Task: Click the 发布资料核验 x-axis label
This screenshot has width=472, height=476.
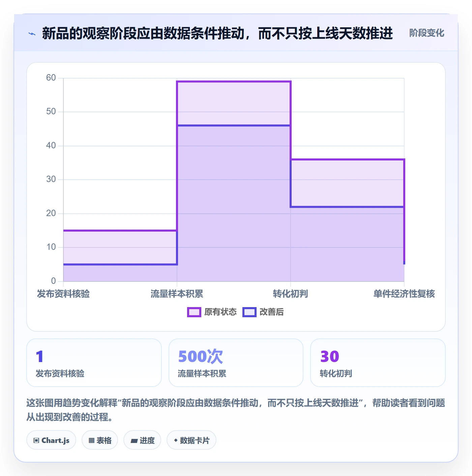Action: pos(63,294)
